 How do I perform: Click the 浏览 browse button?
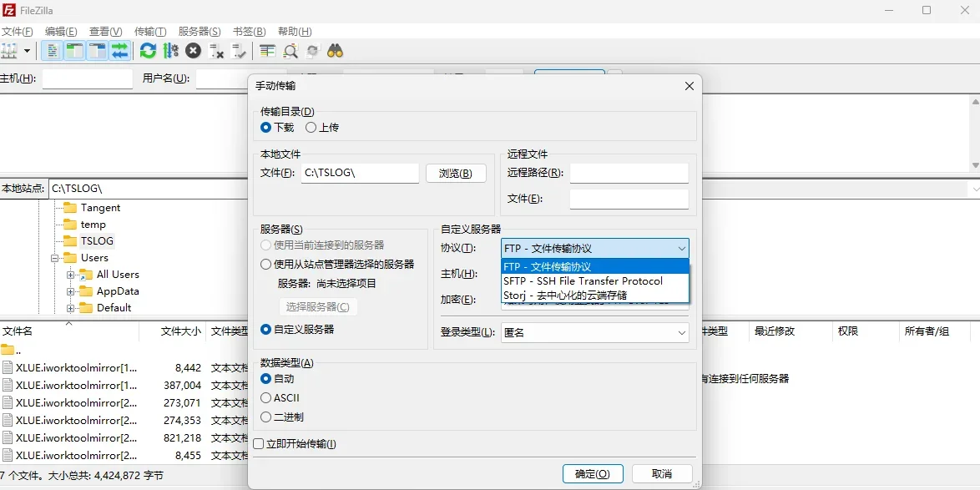[457, 173]
